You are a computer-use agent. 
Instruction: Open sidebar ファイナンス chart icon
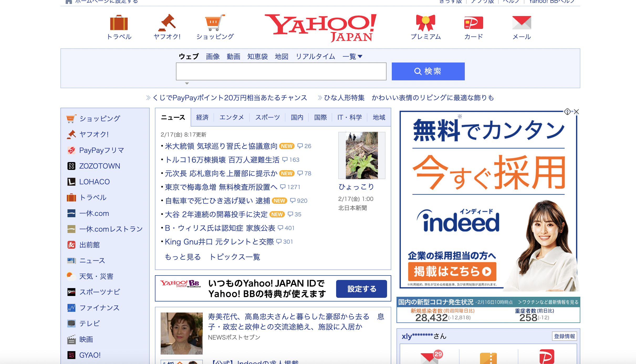coord(71,308)
